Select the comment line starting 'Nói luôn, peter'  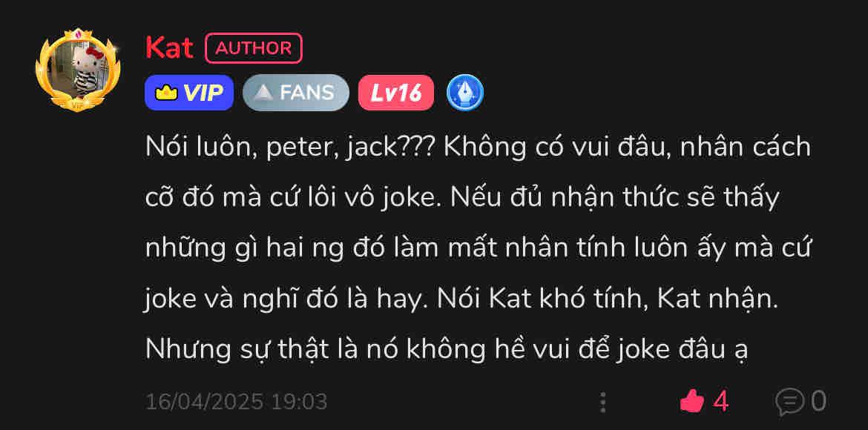[478, 148]
